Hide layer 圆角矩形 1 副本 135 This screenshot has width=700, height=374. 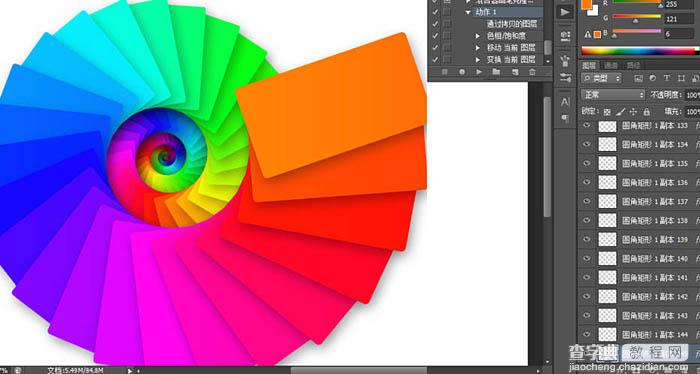pos(587,163)
